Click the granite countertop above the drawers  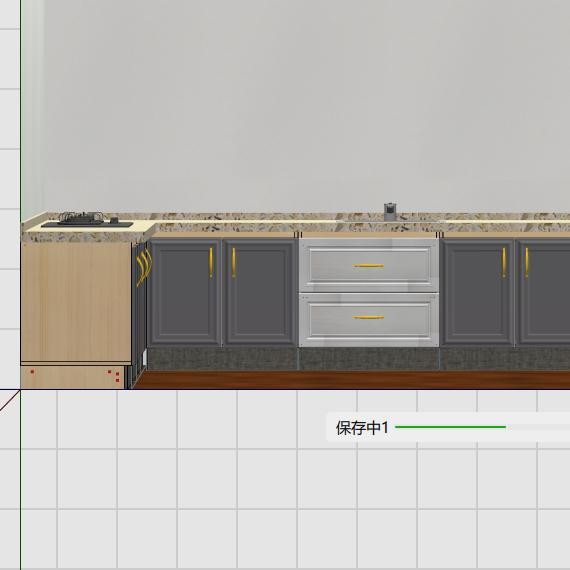click(x=369, y=228)
